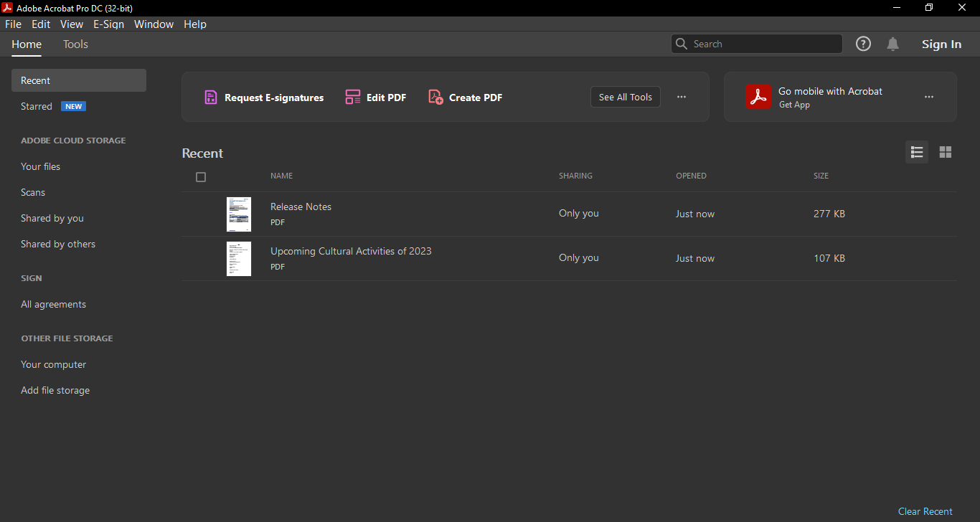Screen dimensions: 980x522
Task: Click the Create PDF tool icon
Action: [435, 98]
